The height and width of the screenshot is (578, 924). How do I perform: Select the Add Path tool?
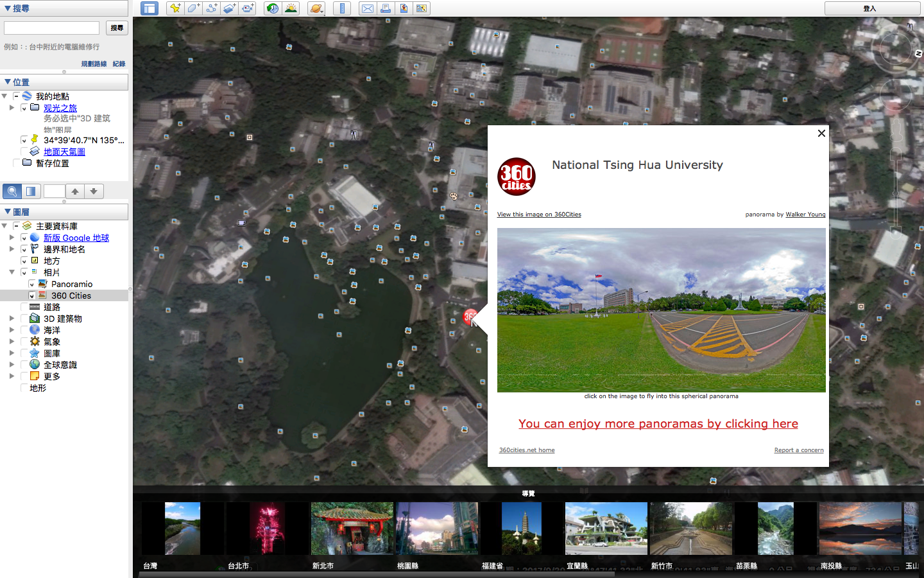click(x=211, y=8)
